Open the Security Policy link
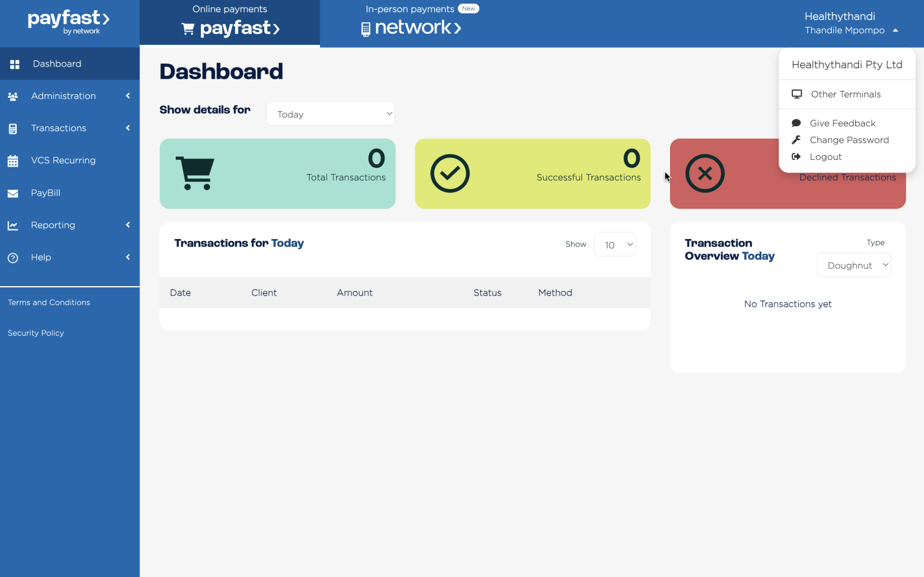 [36, 333]
